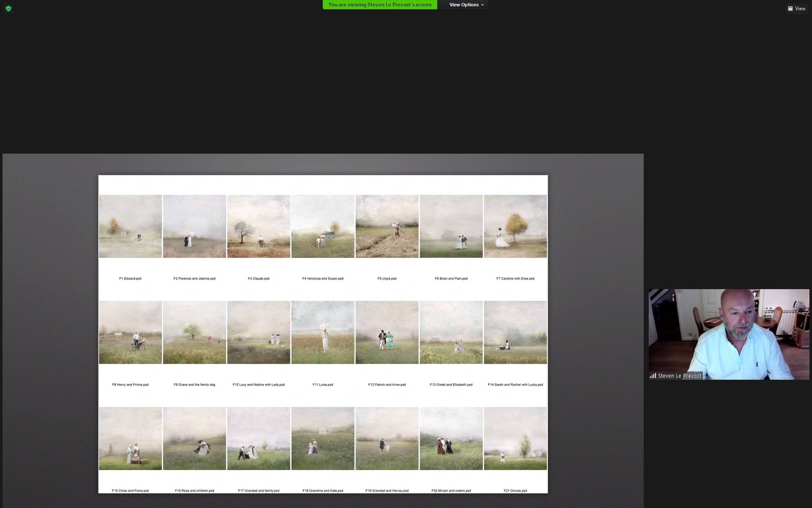Click the 'F7 Caroline with Elise.psd' label
This screenshot has width=812, height=508.
(x=515, y=278)
